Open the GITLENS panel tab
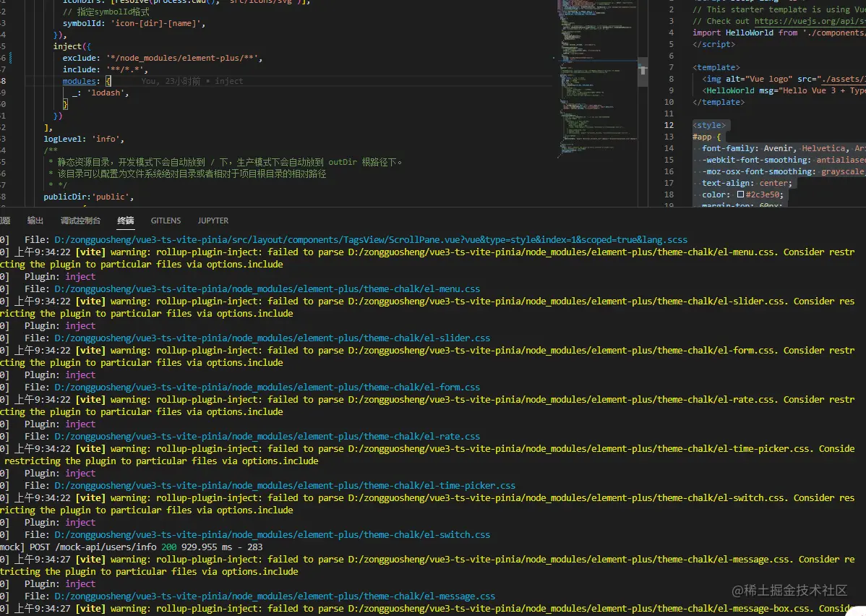 coord(166,221)
